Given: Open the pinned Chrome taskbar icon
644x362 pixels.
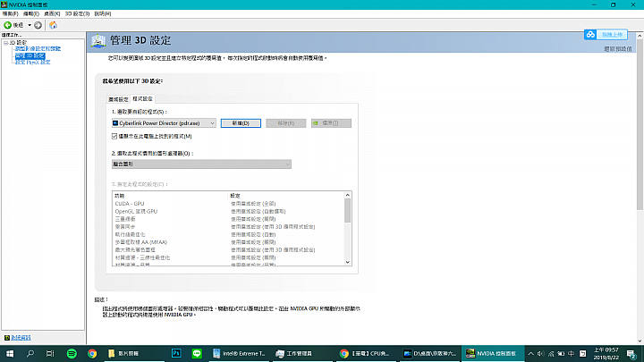Looking at the screenshot, I should point(92,353).
